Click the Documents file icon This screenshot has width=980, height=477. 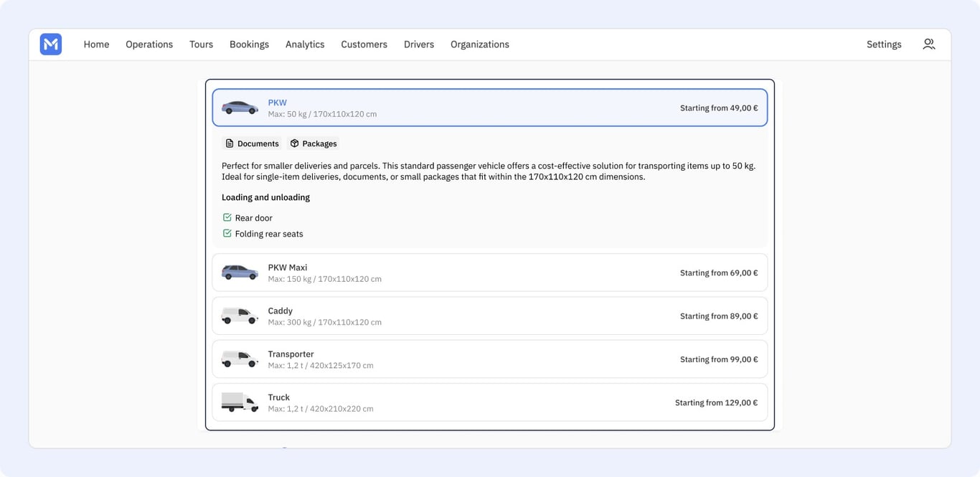[x=230, y=143]
